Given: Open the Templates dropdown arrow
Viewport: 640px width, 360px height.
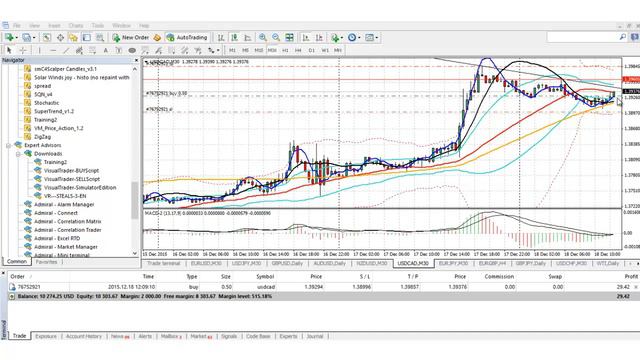Looking at the screenshot, I should click(x=376, y=38).
